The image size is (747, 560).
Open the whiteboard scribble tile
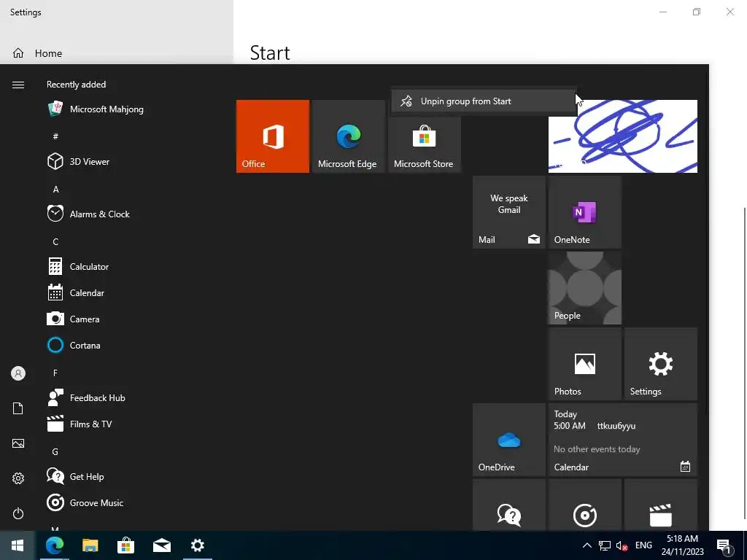click(623, 136)
